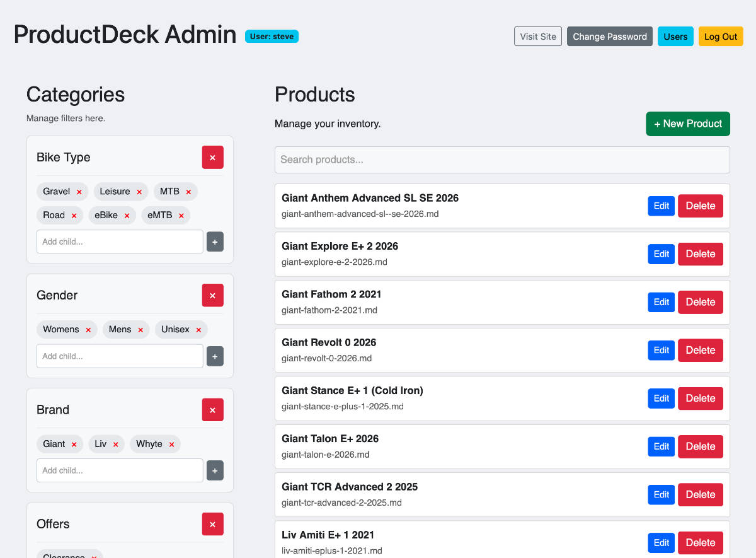
Task: Delete the Unisex tag from Gender
Action: click(198, 330)
